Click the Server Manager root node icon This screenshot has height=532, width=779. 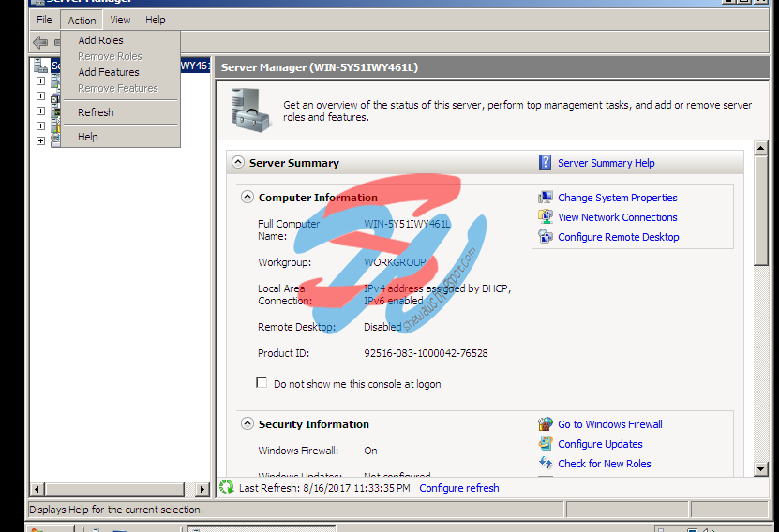pyautogui.click(x=41, y=66)
